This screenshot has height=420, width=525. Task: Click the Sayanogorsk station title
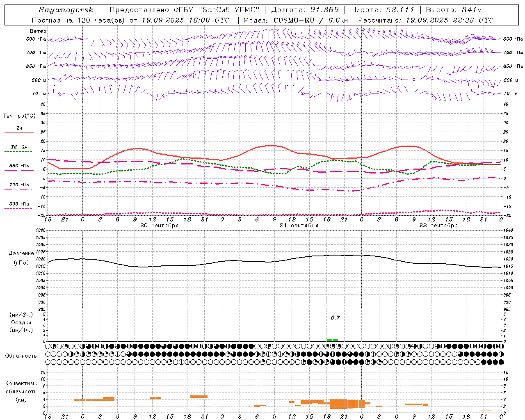point(66,10)
